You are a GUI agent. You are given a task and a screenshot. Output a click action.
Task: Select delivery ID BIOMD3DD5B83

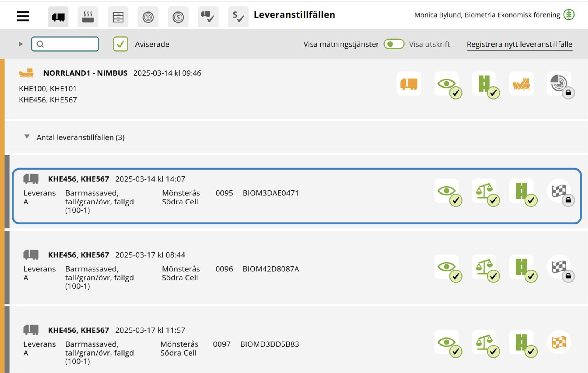pos(270,344)
